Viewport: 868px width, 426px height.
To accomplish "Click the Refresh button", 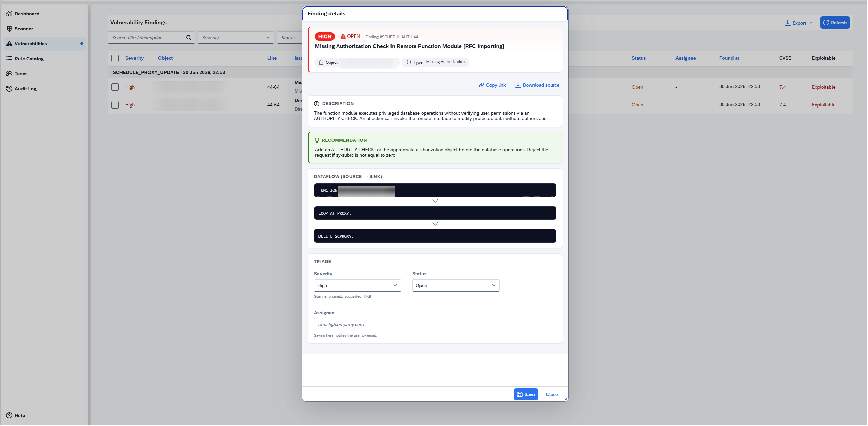I will 835,23.
